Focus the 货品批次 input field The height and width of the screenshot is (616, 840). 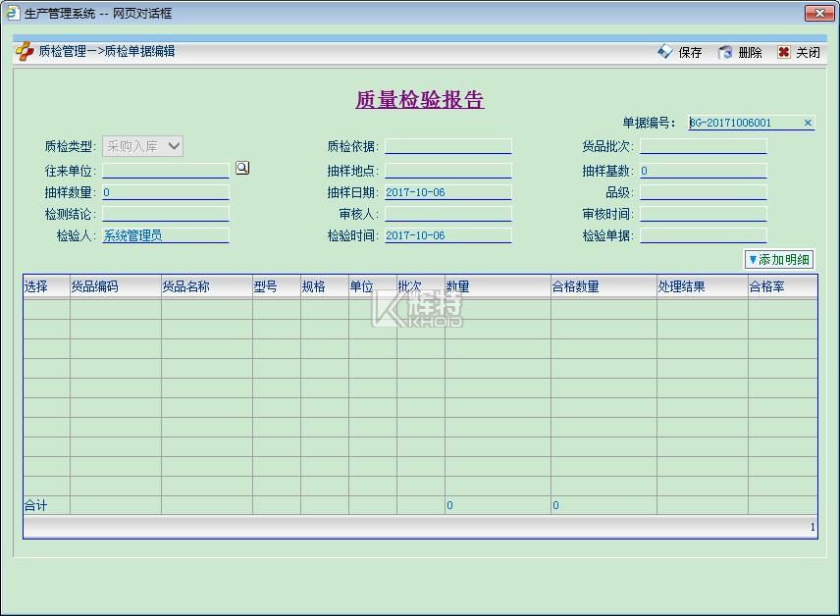703,146
